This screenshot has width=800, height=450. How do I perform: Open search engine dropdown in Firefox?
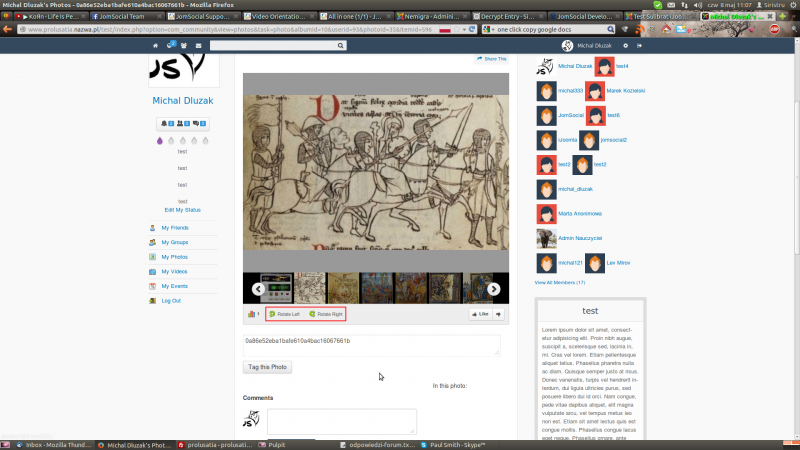[x=488, y=30]
